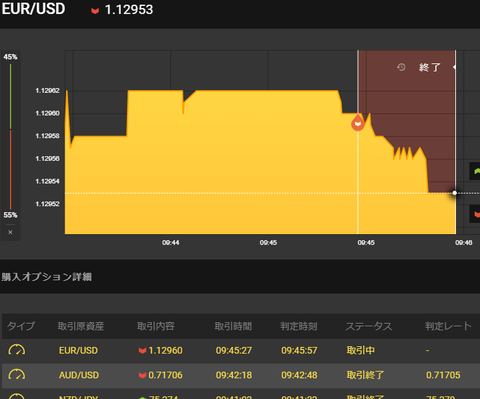The width and height of the screenshot is (480, 399).
Task: Click the 1.12952 price axis label
Action: [48, 204]
